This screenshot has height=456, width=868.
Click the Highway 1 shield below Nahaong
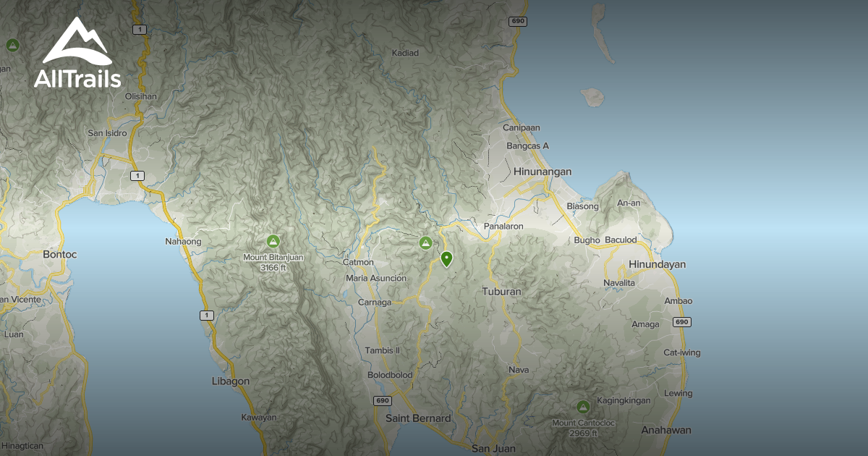(207, 316)
